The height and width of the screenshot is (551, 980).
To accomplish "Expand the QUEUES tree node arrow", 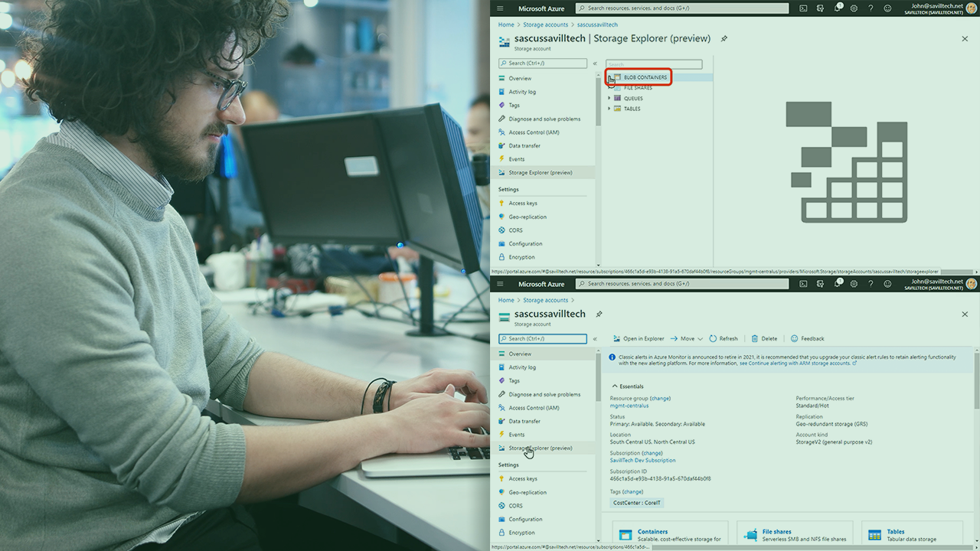I will tap(609, 98).
